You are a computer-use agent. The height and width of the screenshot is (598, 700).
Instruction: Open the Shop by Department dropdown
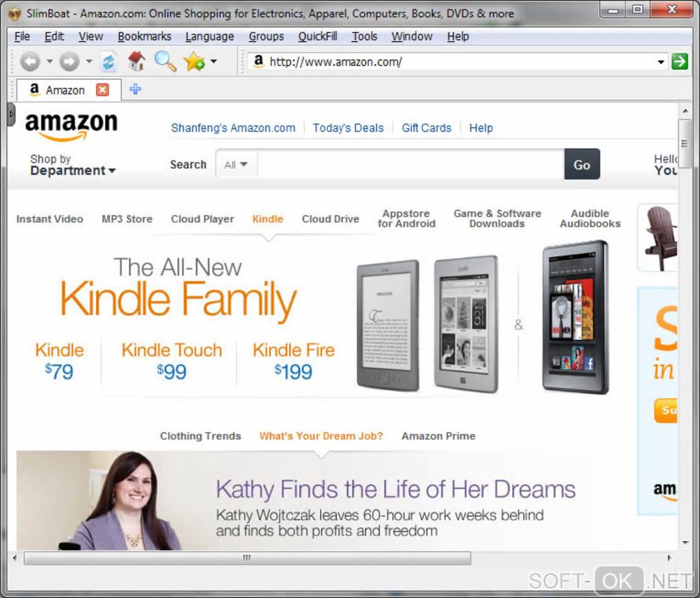[x=73, y=165]
